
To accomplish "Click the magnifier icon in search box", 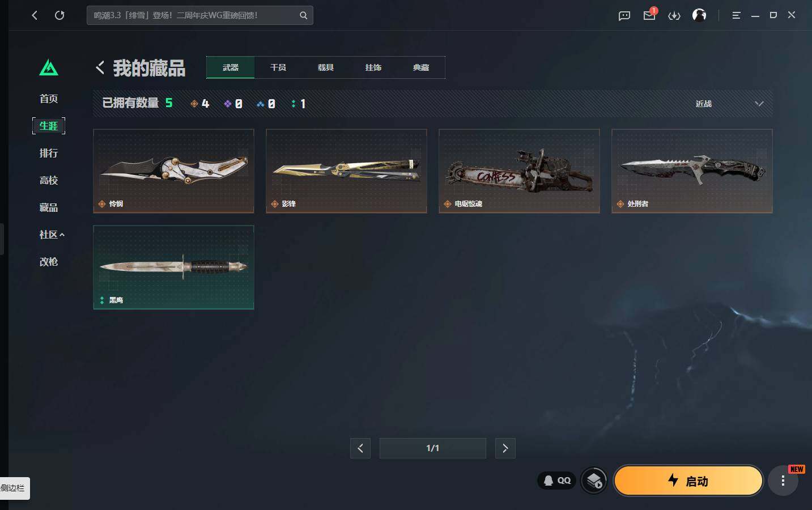I will point(304,15).
